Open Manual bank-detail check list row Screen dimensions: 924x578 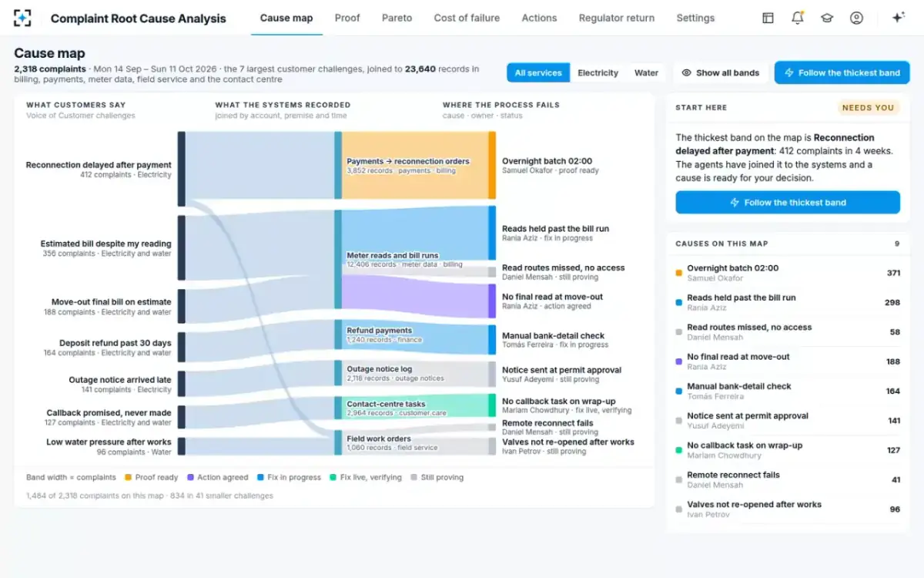pos(788,391)
